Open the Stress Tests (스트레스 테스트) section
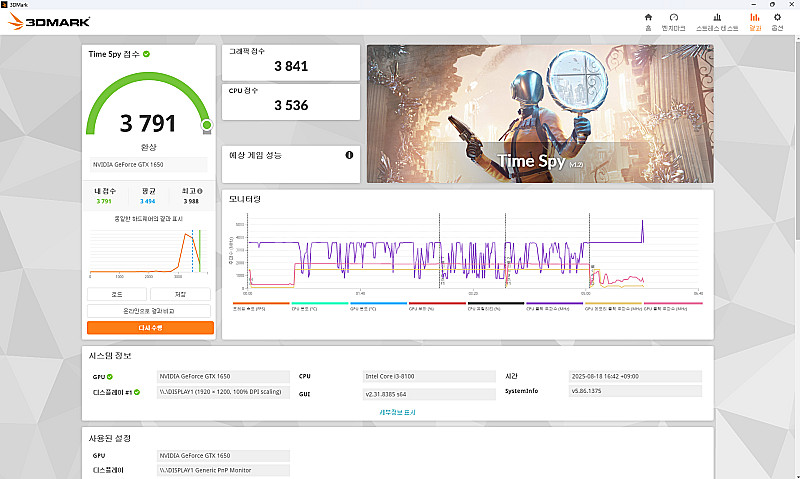This screenshot has width=800, height=479. pos(717,21)
